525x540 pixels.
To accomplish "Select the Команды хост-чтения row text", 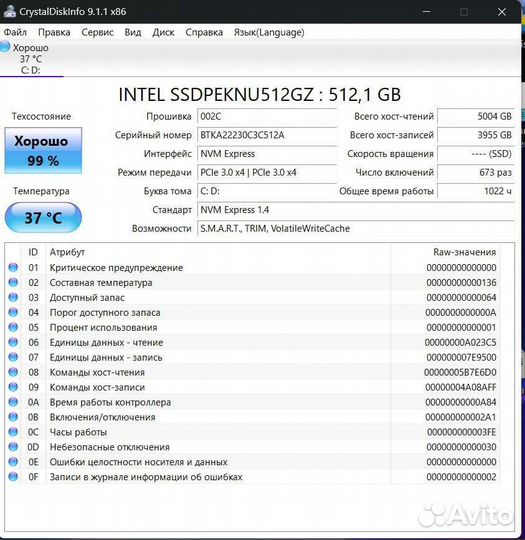I will pyautogui.click(x=97, y=372).
